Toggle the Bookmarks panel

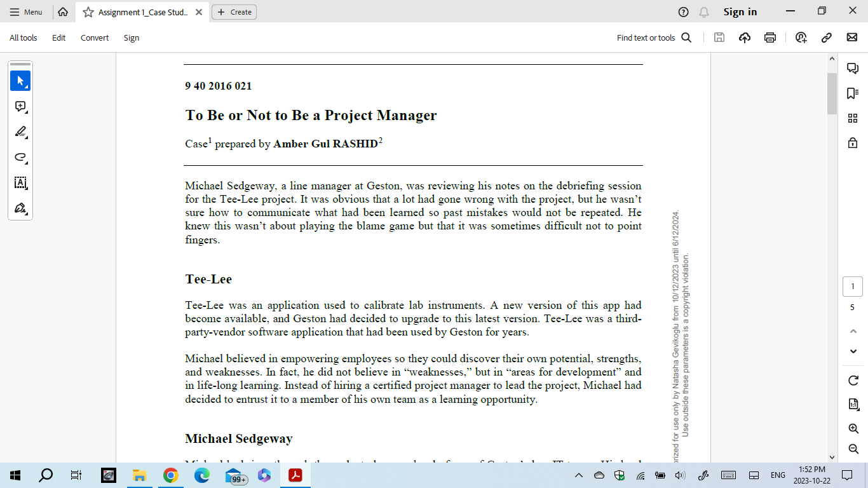point(852,91)
